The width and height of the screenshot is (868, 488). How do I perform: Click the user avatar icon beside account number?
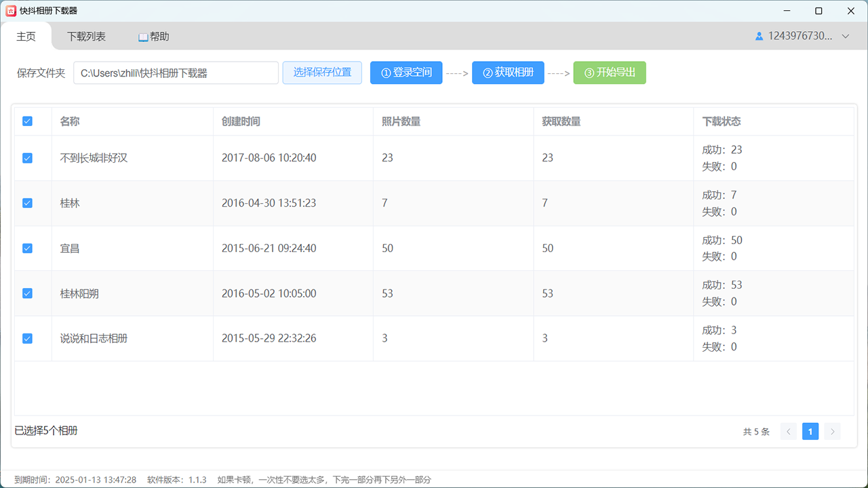click(x=759, y=37)
